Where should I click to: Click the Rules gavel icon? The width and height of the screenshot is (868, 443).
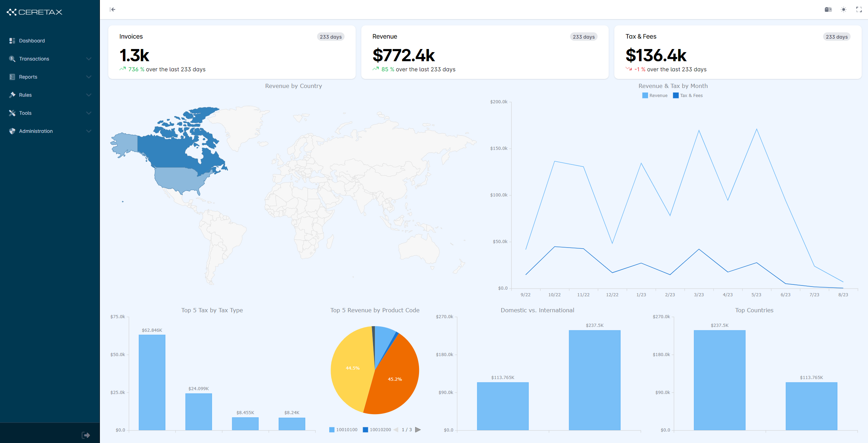click(x=12, y=95)
